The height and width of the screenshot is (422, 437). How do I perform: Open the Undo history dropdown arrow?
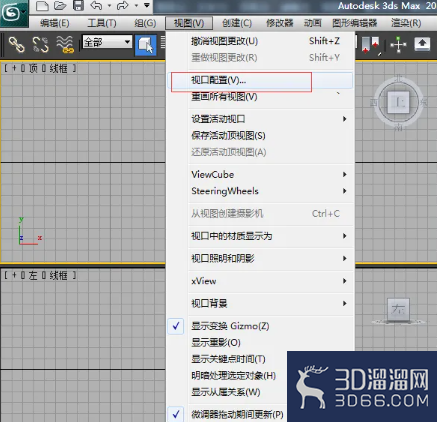pyautogui.click(x=109, y=6)
